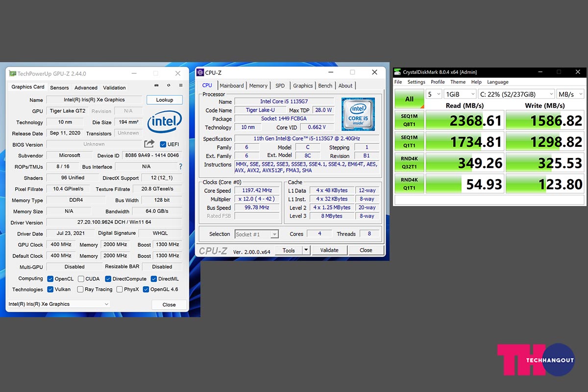588x392 pixels.
Task: Open the File menu in CrystalDiskMark
Action: click(398, 82)
